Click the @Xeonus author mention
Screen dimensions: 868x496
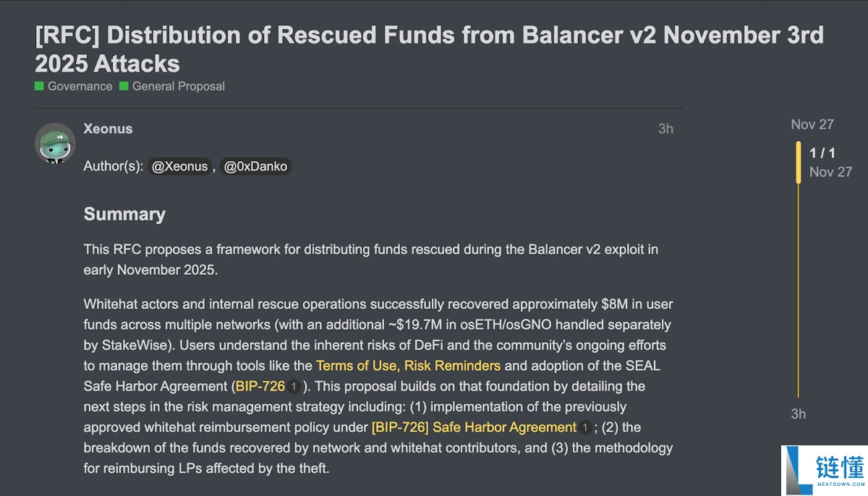click(180, 166)
